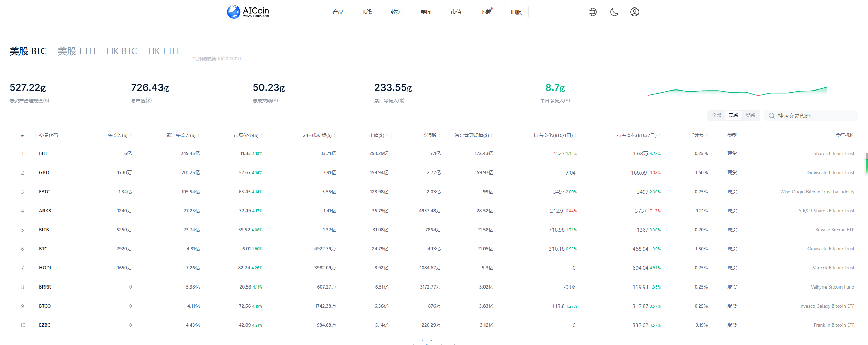The height and width of the screenshot is (345, 868).
Task: Sort by 持有变化(BTC/7日) column arrows
Action: 659,135
